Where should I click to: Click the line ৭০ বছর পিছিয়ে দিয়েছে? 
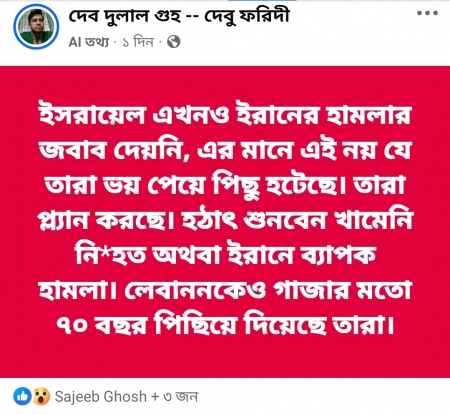[x=225, y=323]
